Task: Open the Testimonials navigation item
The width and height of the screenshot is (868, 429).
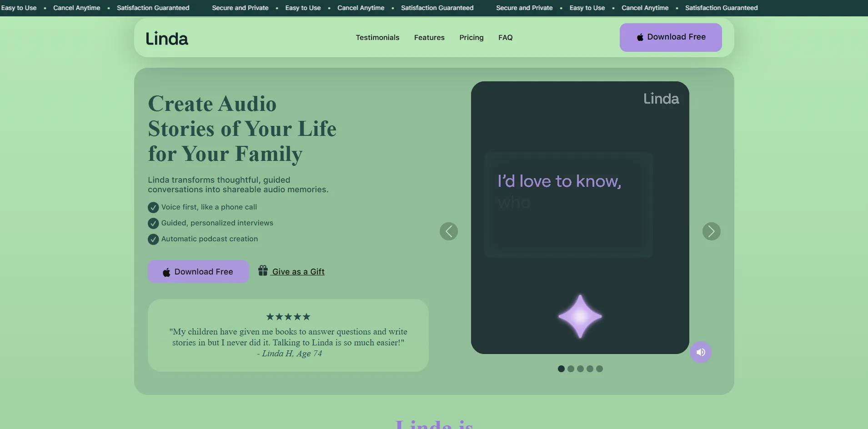Action: coord(377,38)
